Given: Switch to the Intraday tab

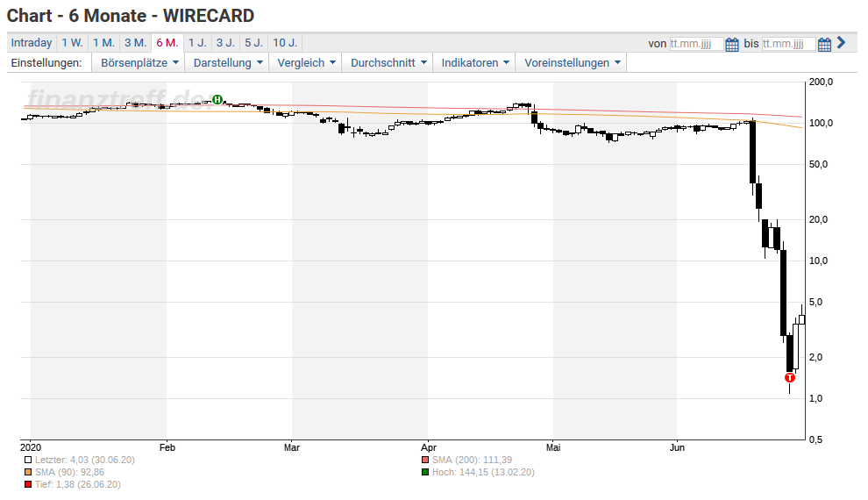Looking at the screenshot, I should 32,43.
